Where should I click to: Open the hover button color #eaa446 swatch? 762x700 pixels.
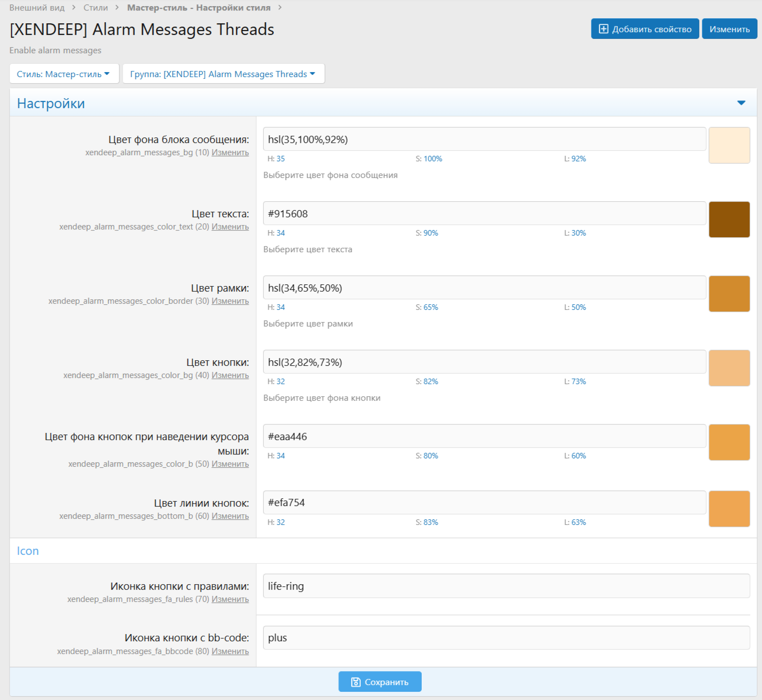coord(729,442)
